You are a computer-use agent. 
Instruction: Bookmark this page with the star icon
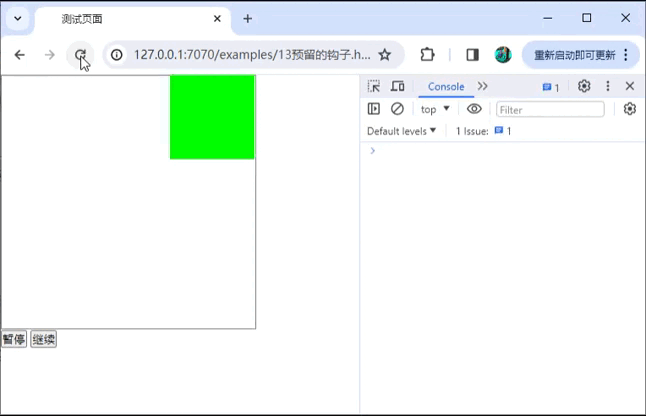pos(385,54)
